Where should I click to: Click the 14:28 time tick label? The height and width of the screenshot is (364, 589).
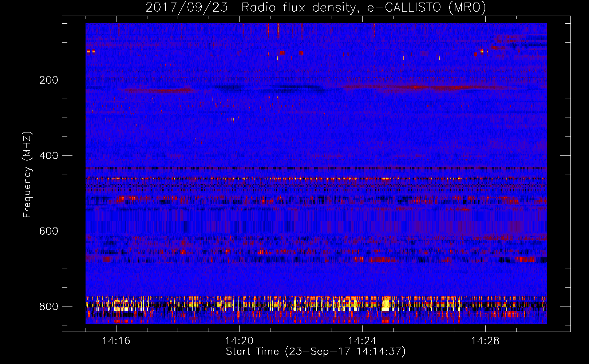[485, 341]
